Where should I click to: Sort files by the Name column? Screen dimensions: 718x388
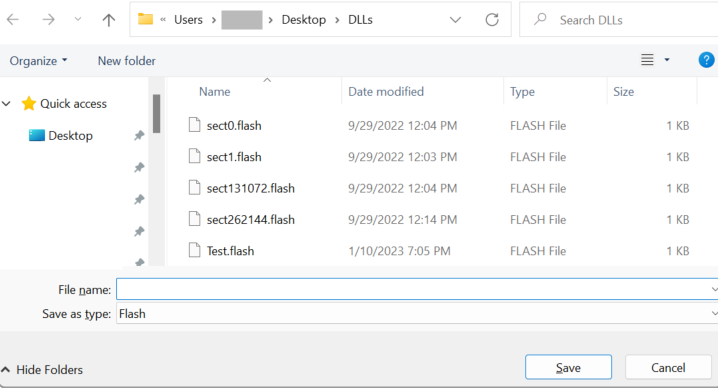point(214,92)
